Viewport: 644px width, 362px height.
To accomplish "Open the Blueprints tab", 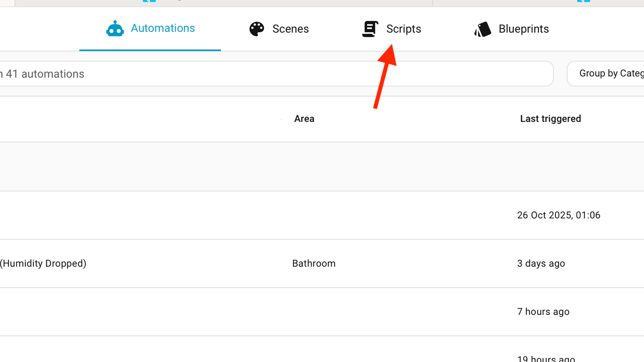I will [x=512, y=29].
